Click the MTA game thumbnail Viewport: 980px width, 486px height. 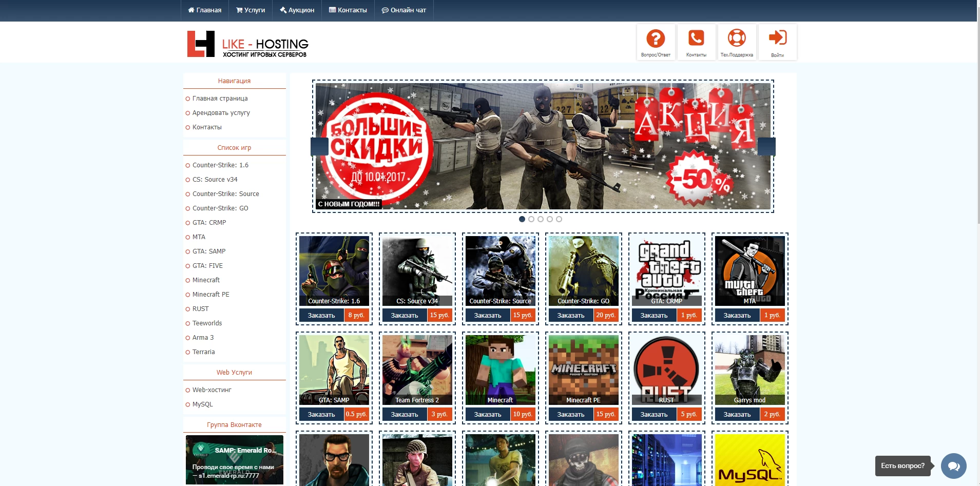click(750, 271)
